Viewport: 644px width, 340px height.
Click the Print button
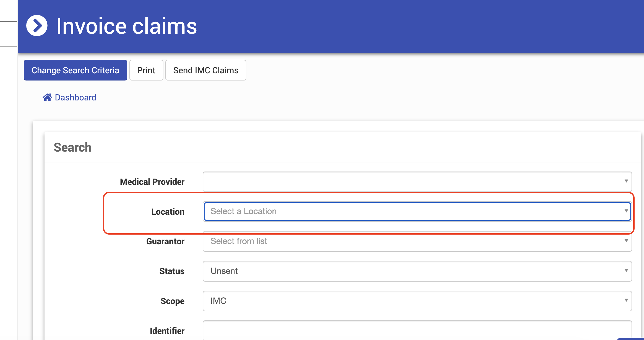click(146, 70)
